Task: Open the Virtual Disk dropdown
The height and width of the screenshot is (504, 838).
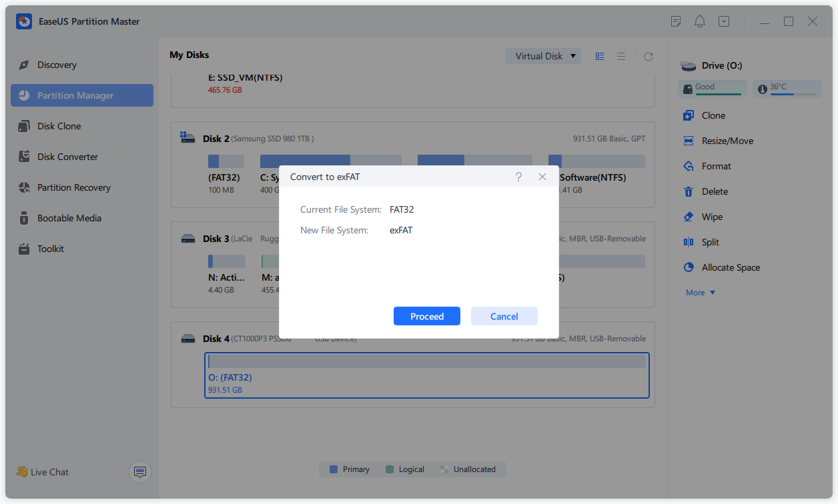Action: pos(543,56)
